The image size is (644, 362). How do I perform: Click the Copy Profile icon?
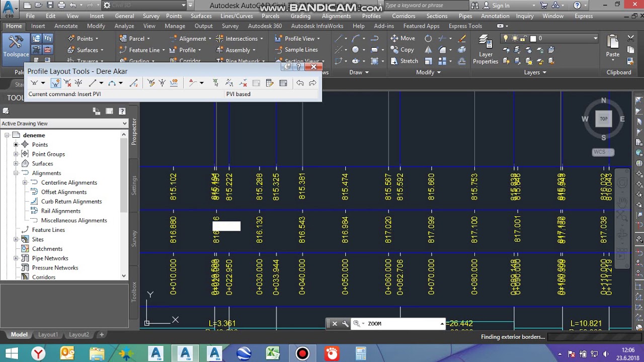174,83
